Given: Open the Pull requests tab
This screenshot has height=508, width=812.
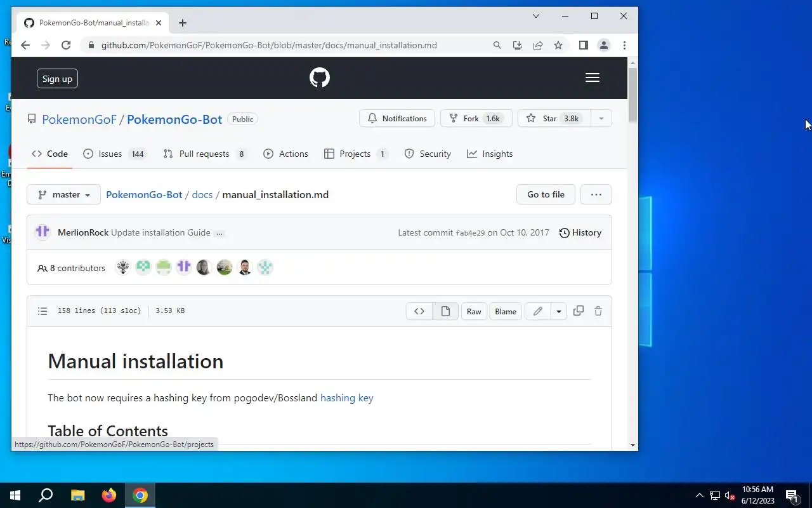Looking at the screenshot, I should tap(204, 154).
